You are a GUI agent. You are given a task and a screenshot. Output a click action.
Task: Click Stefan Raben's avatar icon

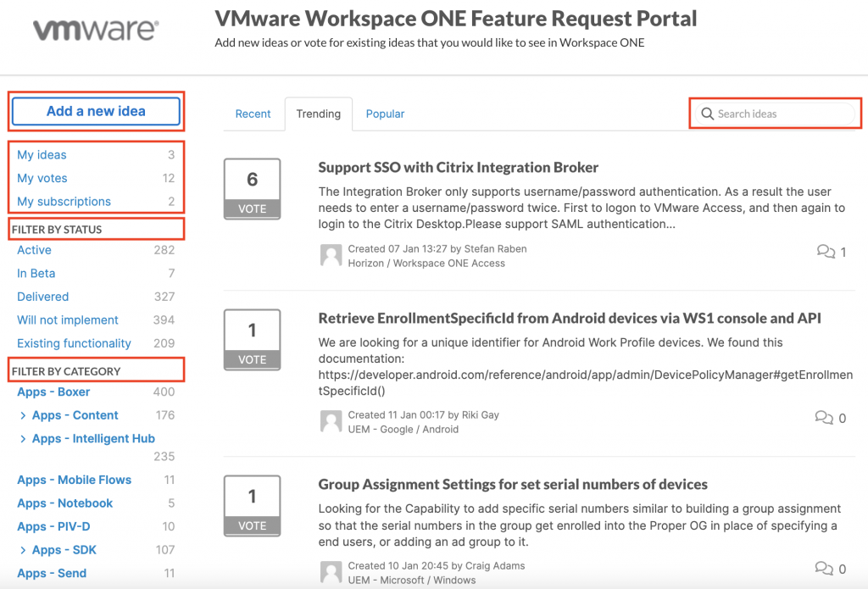tap(331, 256)
